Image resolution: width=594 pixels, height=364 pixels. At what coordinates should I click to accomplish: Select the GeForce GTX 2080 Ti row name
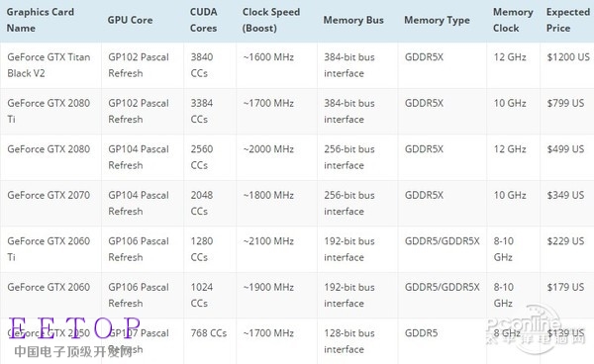coord(49,111)
